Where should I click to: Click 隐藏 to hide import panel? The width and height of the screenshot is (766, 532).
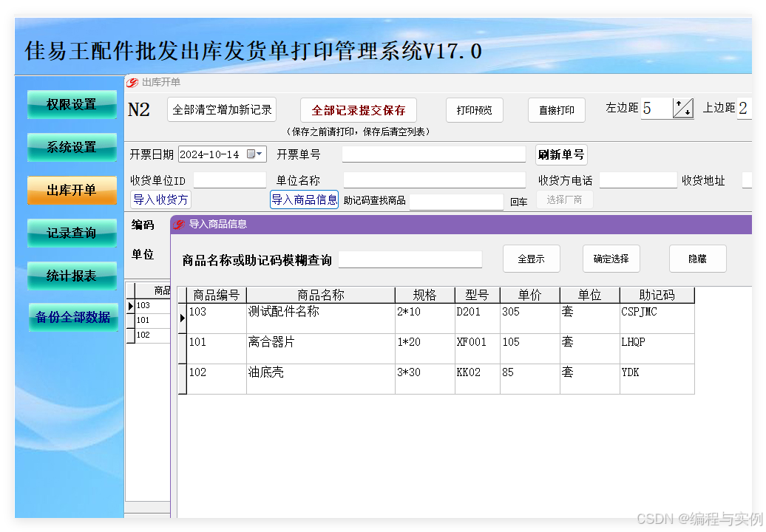698,259
